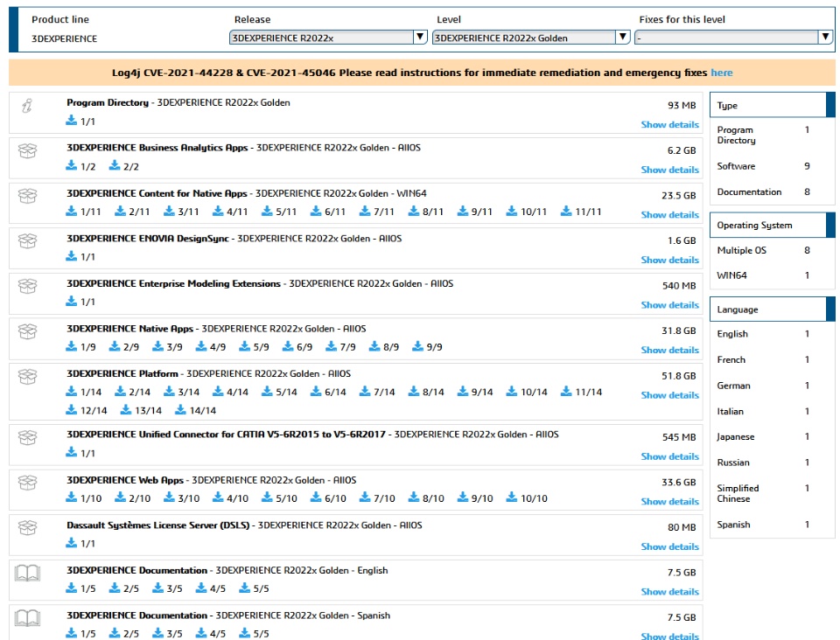Download Program Directory part 1/1
The width and height of the screenshot is (840, 640).
tap(80, 121)
